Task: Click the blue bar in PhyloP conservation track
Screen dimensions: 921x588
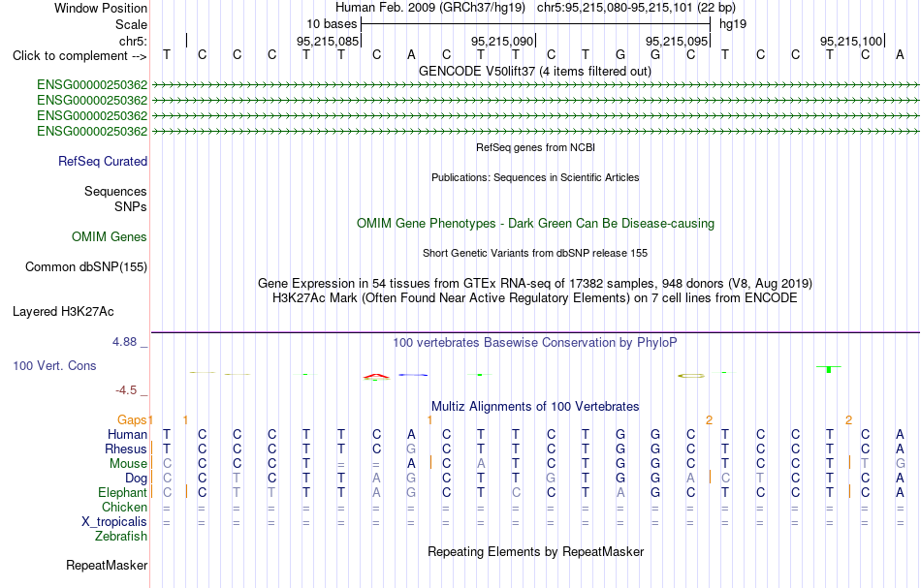Action: pyautogui.click(x=413, y=374)
